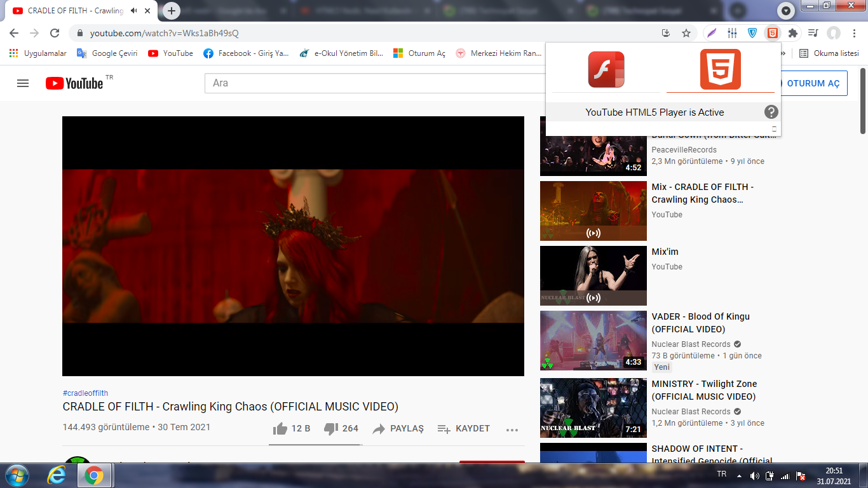
Task: Open the Facebook - Giriş Ya... bookmark
Action: [x=246, y=53]
